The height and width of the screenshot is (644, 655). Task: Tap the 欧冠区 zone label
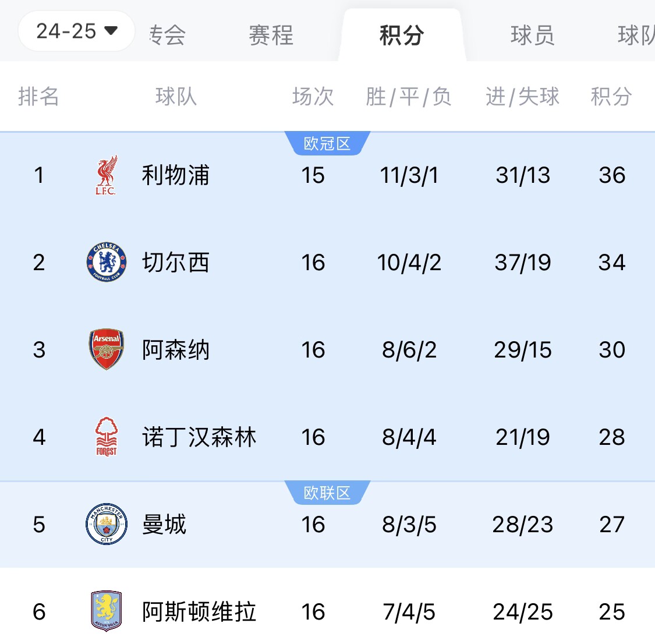tap(327, 144)
